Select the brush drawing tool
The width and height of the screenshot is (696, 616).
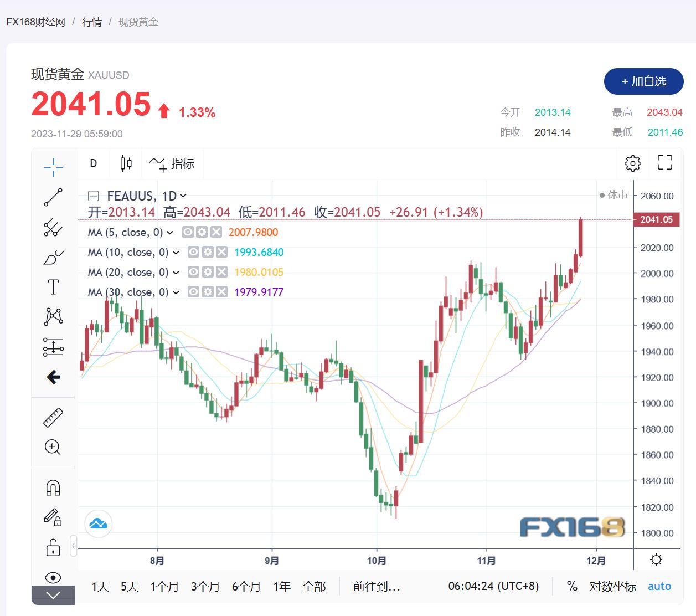[53, 258]
